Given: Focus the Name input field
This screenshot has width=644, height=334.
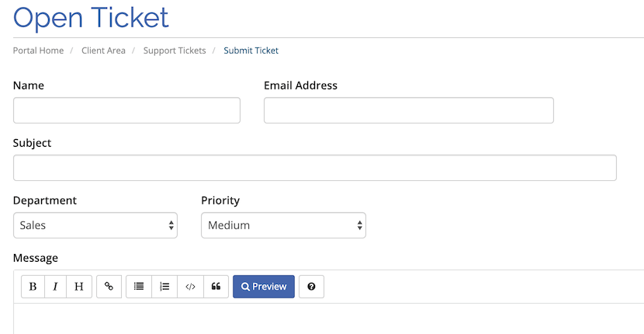Looking at the screenshot, I should [126, 110].
